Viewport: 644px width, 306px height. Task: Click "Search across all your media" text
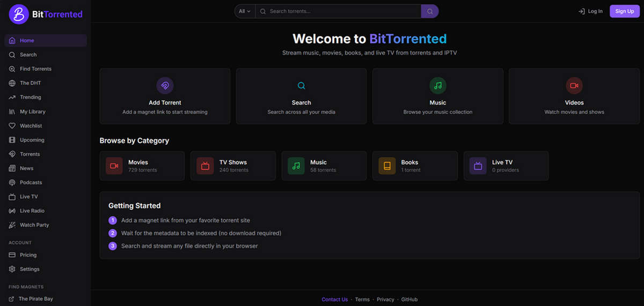pyautogui.click(x=302, y=112)
